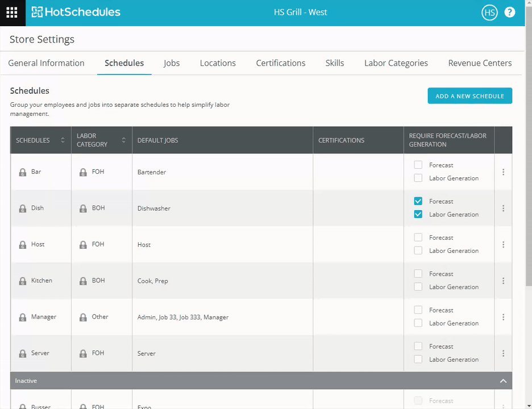Sort by the Labor Category column arrows

click(x=123, y=140)
